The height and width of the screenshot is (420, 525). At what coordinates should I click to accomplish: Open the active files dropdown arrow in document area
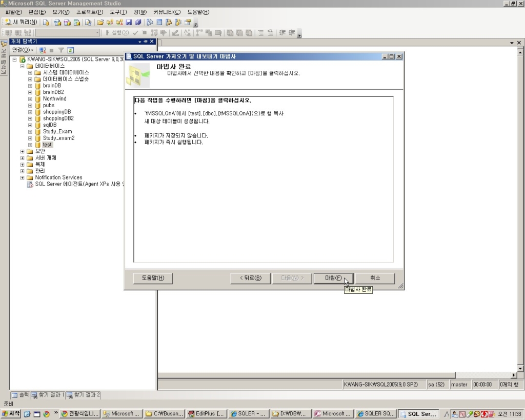[x=512, y=43]
